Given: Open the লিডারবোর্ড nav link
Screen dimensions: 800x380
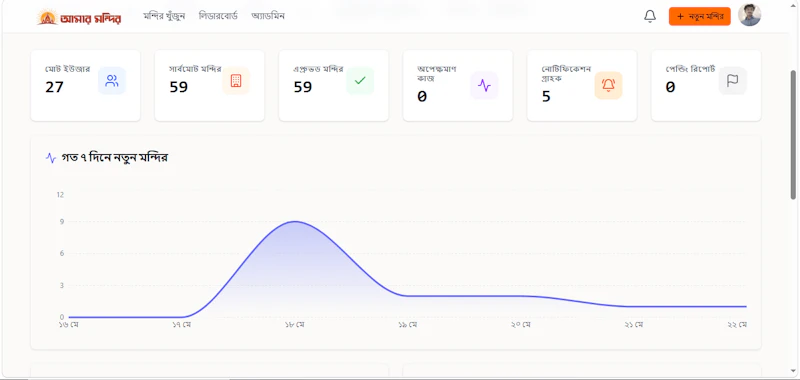Looking at the screenshot, I should [218, 16].
